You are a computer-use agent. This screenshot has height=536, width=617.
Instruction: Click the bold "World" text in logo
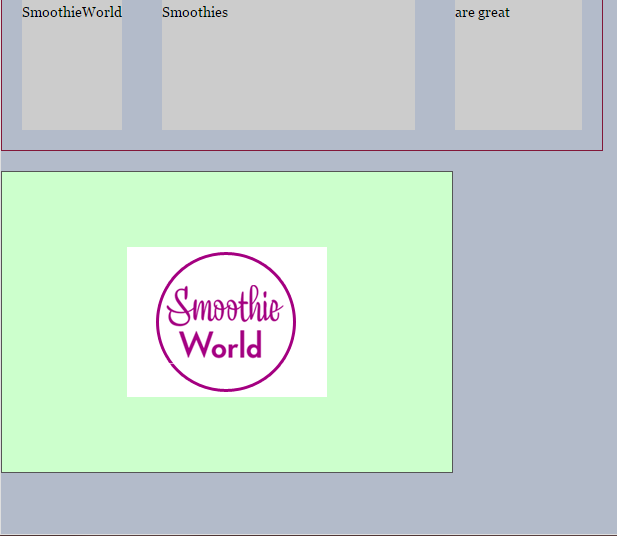[221, 346]
